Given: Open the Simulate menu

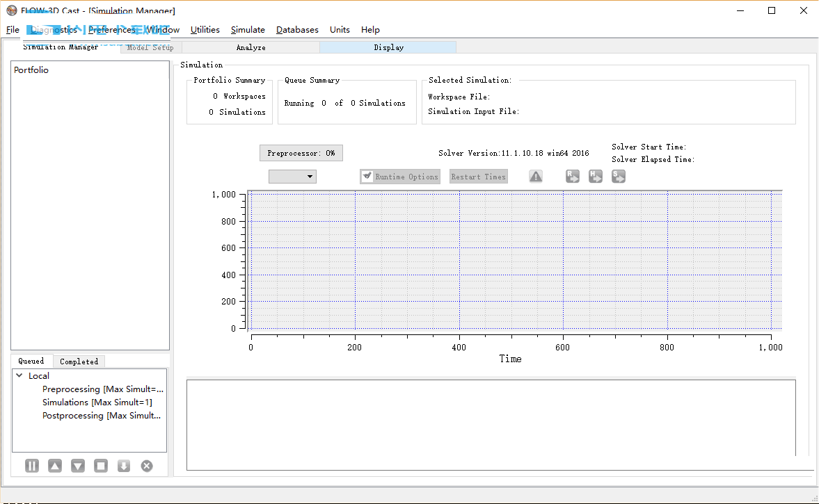Looking at the screenshot, I should point(248,30).
